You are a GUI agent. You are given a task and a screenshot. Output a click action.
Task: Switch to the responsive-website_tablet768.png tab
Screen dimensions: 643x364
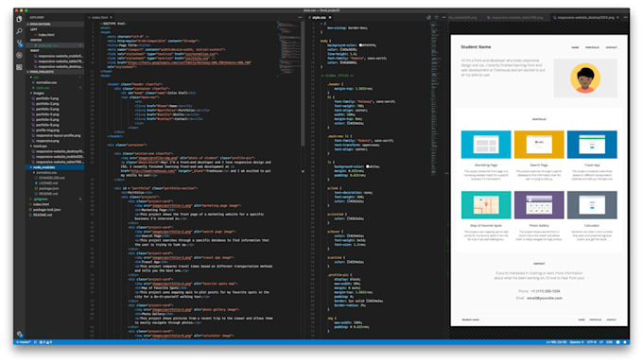pyautogui.click(x=516, y=18)
